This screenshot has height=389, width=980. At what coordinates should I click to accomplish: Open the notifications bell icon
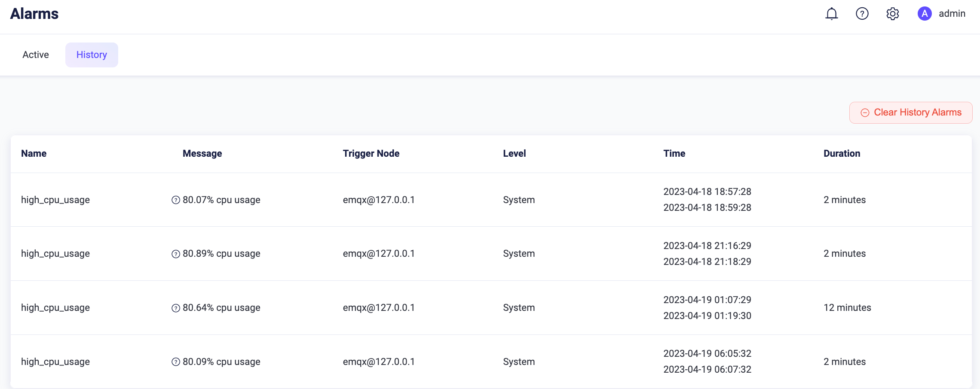tap(831, 14)
